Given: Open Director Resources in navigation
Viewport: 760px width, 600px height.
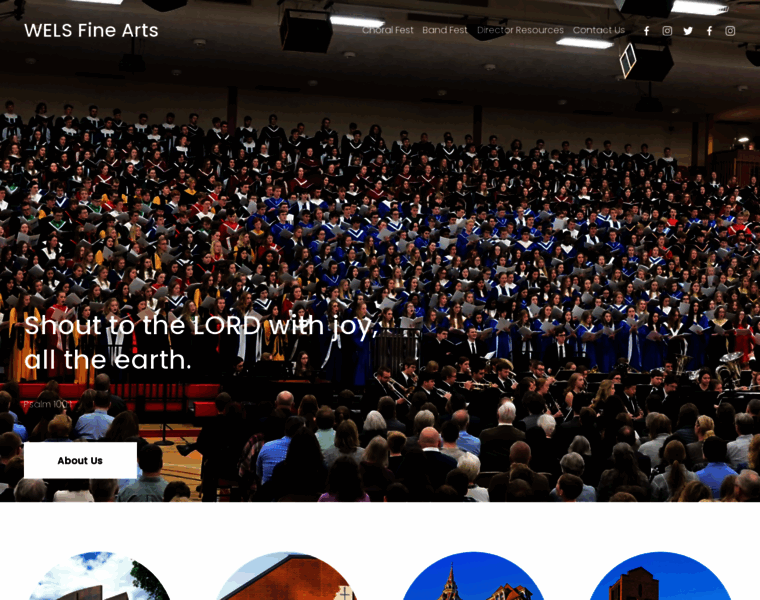Looking at the screenshot, I should (520, 30).
